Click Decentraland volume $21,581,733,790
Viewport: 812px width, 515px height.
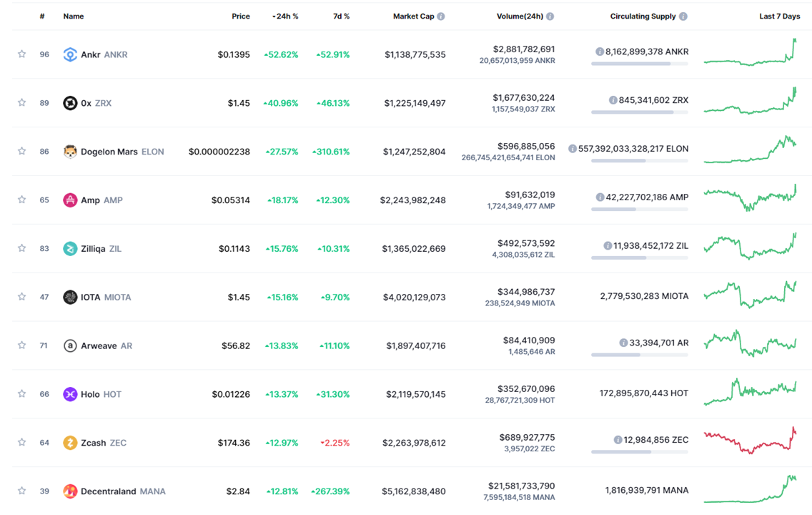pyautogui.click(x=522, y=486)
